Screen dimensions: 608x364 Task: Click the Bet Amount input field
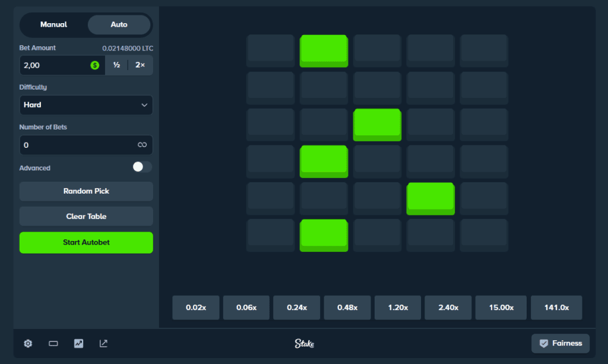(55, 65)
